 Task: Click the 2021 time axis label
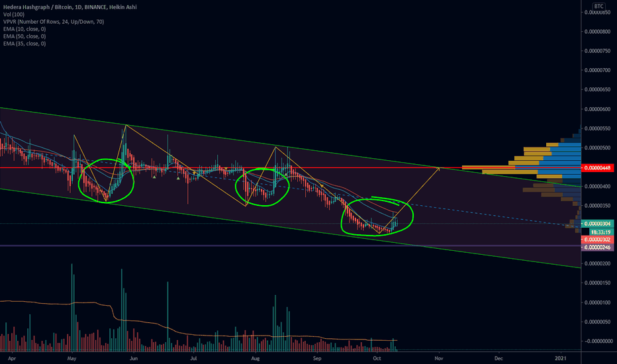[x=560, y=359]
